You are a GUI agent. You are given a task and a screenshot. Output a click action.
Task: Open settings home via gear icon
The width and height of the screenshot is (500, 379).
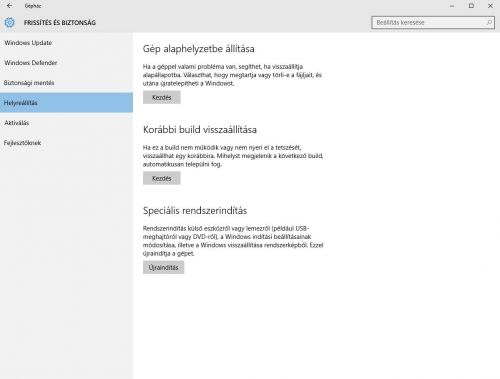click(9, 22)
